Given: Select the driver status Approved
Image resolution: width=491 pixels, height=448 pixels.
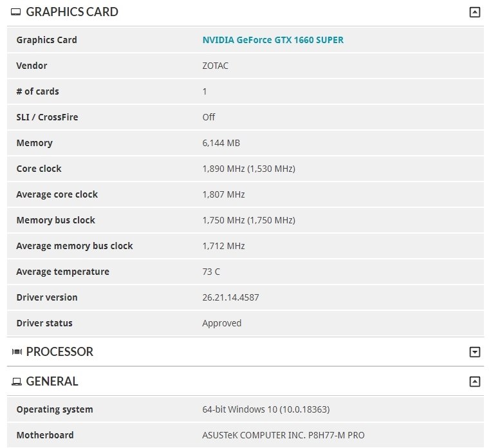Looking at the screenshot, I should [222, 323].
